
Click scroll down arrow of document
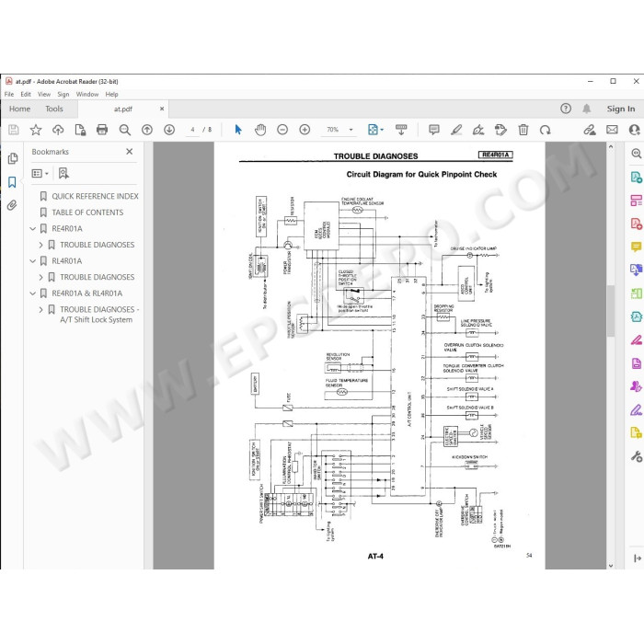click(611, 566)
